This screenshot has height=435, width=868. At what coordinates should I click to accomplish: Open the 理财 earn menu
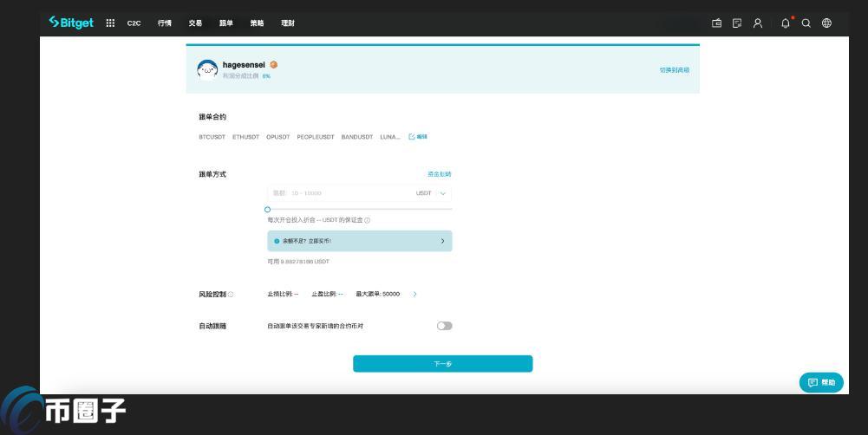[288, 23]
